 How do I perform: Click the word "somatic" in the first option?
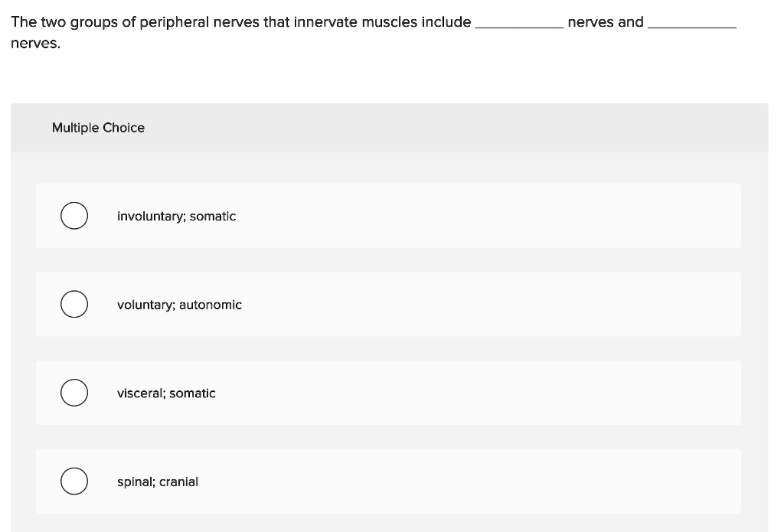coord(213,216)
